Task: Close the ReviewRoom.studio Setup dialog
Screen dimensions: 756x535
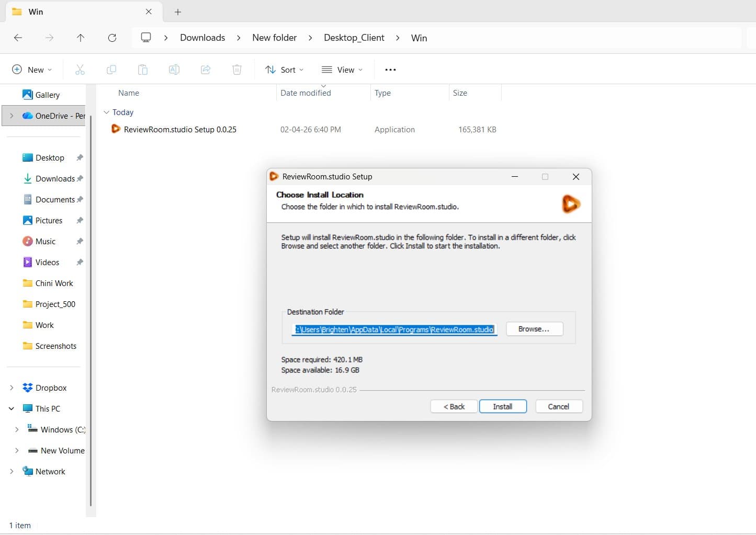Action: 576,177
